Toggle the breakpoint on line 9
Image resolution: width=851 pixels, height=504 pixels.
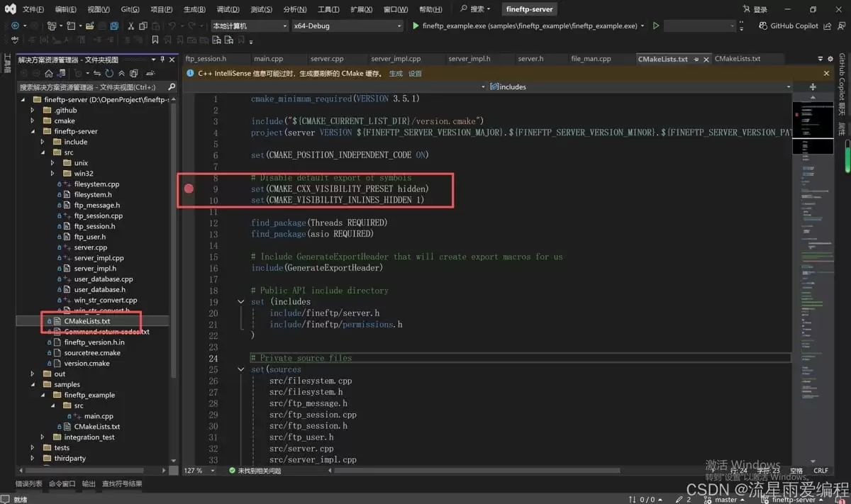tap(189, 189)
